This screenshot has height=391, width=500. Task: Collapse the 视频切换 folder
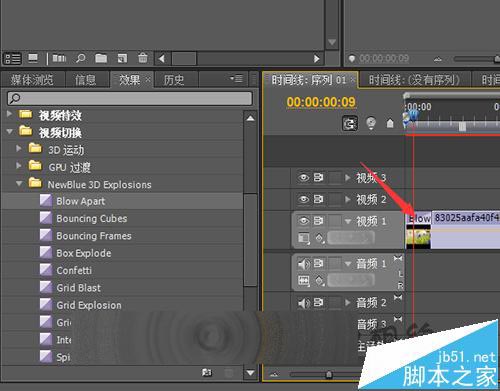(x=9, y=132)
